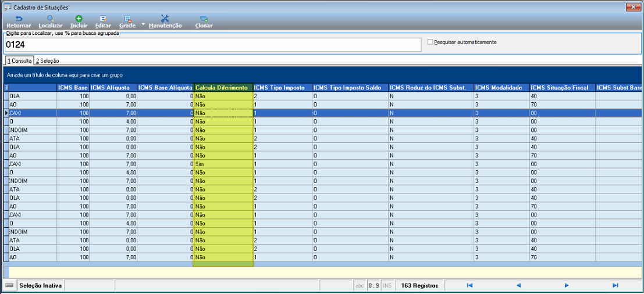Viewport: 644px width, 294px height.
Task: Click the ICMS Base Alíquota column header
Action: (x=165, y=87)
